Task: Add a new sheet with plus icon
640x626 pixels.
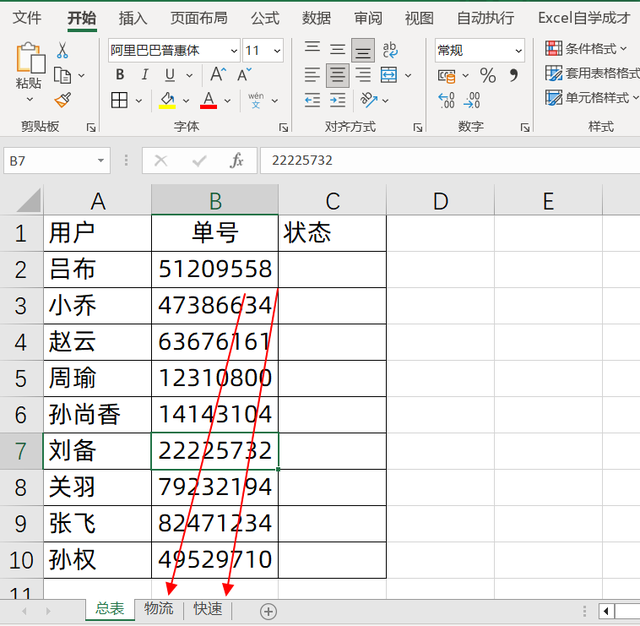Action: click(268, 611)
